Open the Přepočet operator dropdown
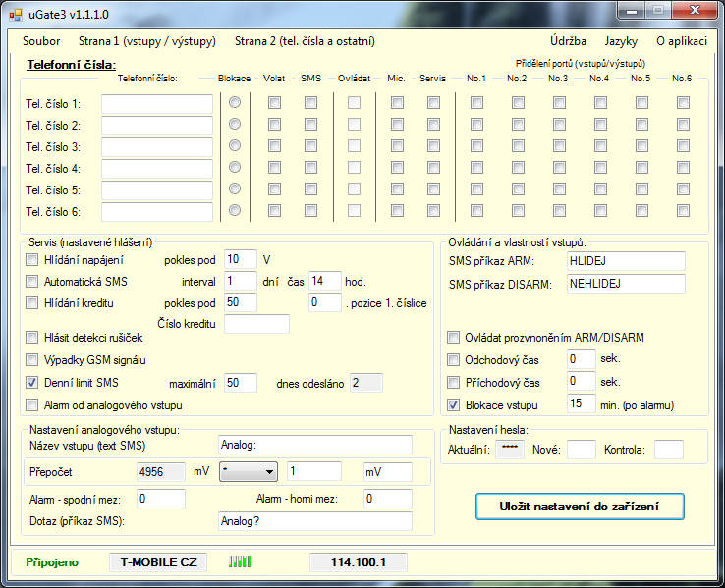The image size is (725, 588). [249, 471]
